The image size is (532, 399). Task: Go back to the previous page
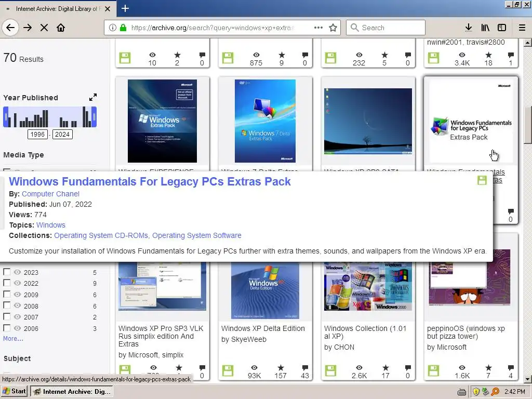tap(10, 28)
